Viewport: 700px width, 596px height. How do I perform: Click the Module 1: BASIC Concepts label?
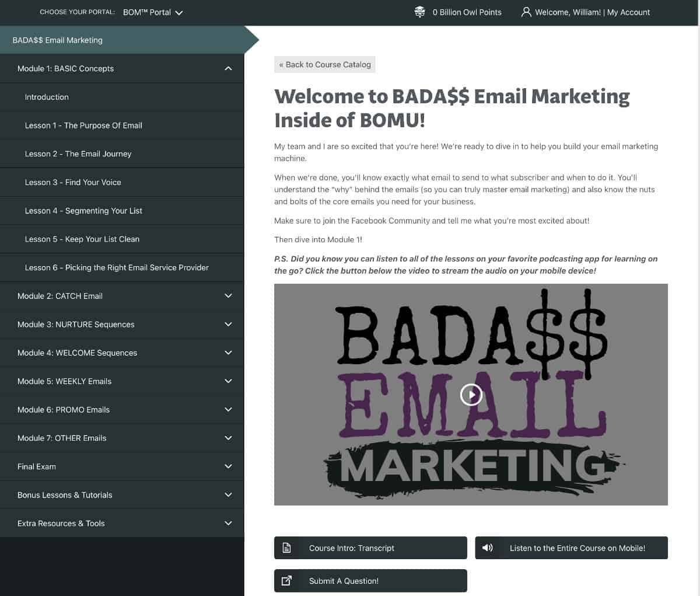coord(65,68)
